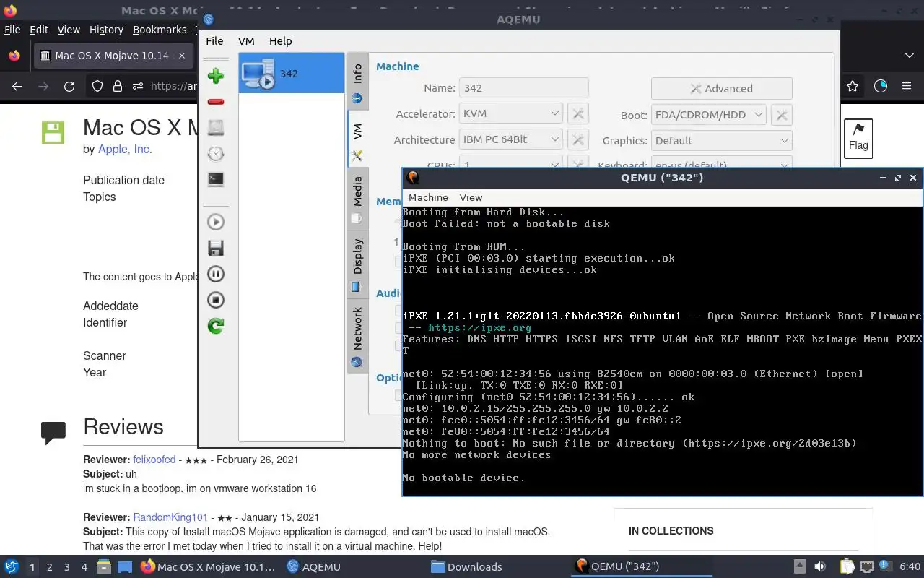This screenshot has height=578, width=924.
Task: Go back in Firefox
Action: point(17,86)
